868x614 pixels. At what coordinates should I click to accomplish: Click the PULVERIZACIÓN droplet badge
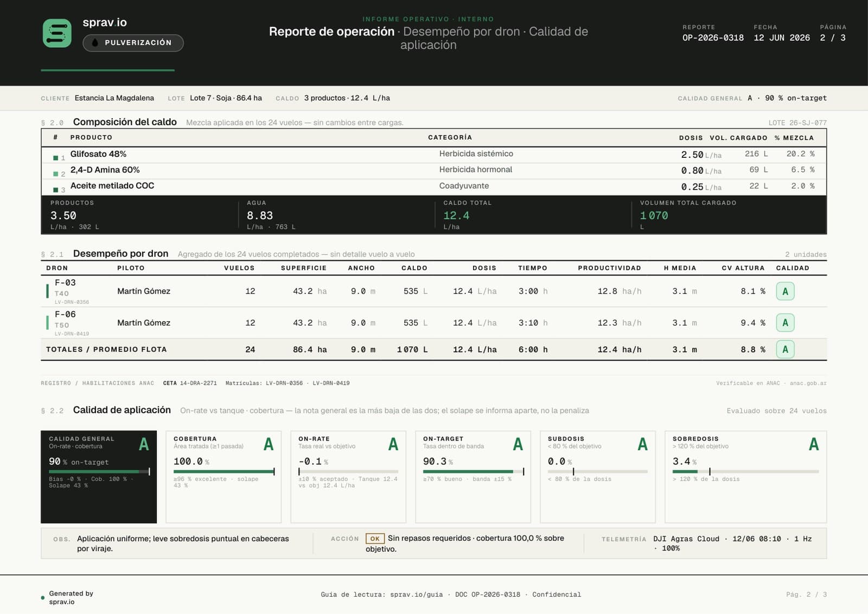click(133, 42)
